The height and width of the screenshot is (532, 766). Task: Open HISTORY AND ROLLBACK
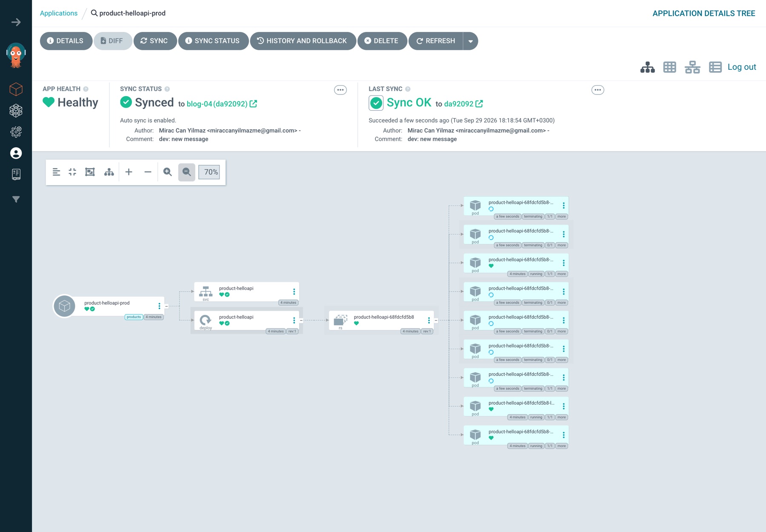click(303, 41)
